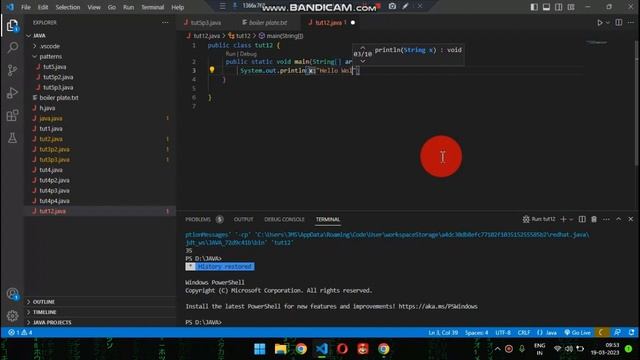Change Spaces: 4 indentation setting
Image resolution: width=640 pixels, height=360 pixels.
476,333
